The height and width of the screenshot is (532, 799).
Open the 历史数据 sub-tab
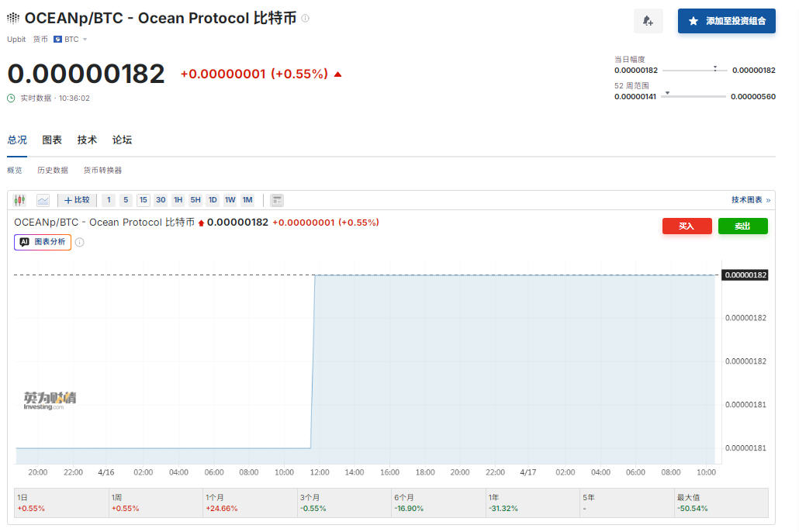pyautogui.click(x=53, y=170)
